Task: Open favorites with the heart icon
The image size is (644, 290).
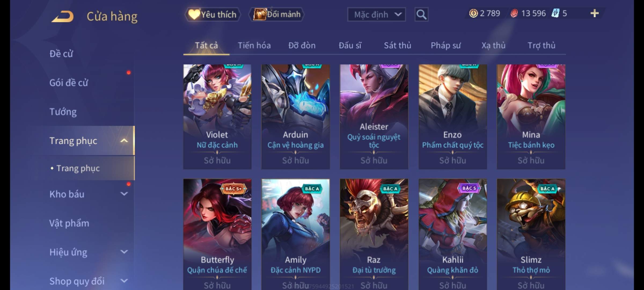Action: [193, 14]
